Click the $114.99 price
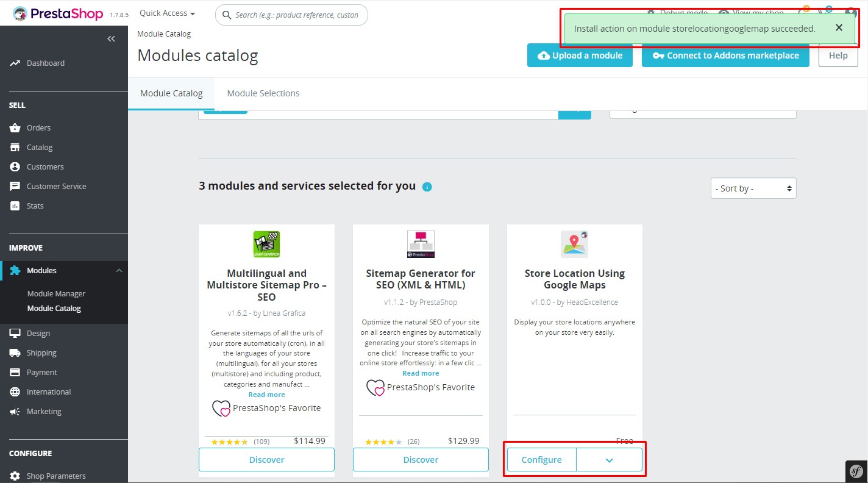This screenshot has width=868, height=483. click(310, 441)
